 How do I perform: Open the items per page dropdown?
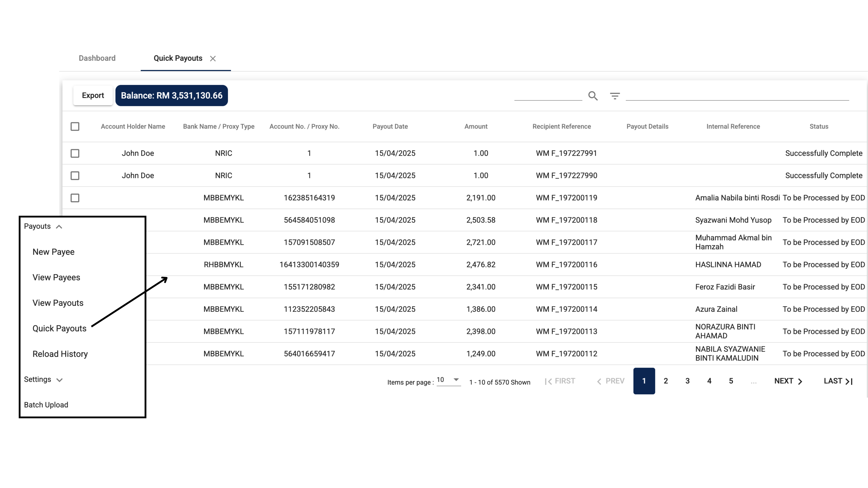(x=448, y=380)
